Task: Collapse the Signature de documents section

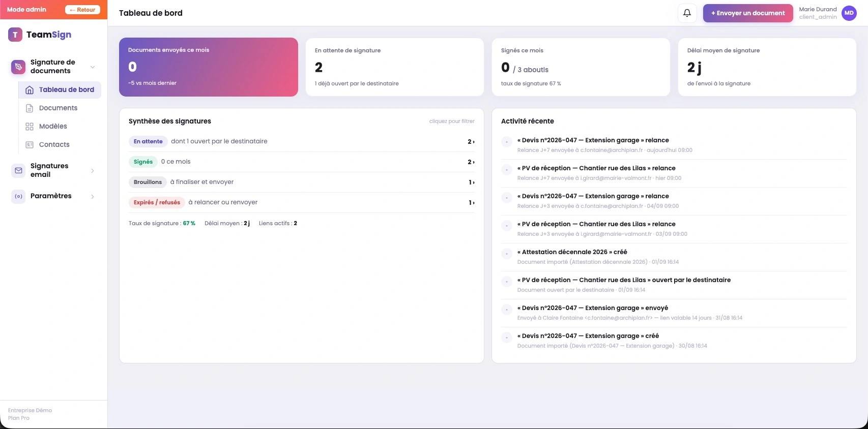Action: click(x=93, y=67)
